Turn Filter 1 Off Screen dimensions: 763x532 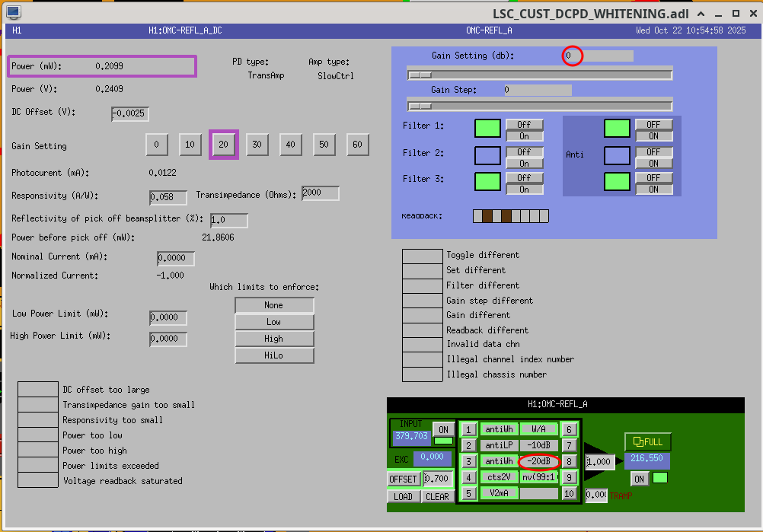click(x=524, y=124)
